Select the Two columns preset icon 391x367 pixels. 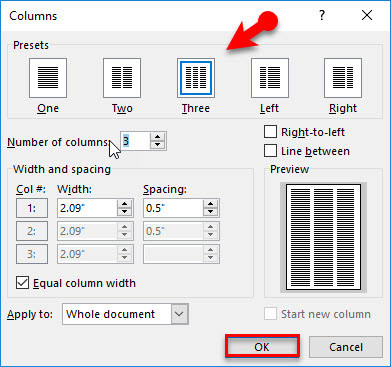coord(122,78)
